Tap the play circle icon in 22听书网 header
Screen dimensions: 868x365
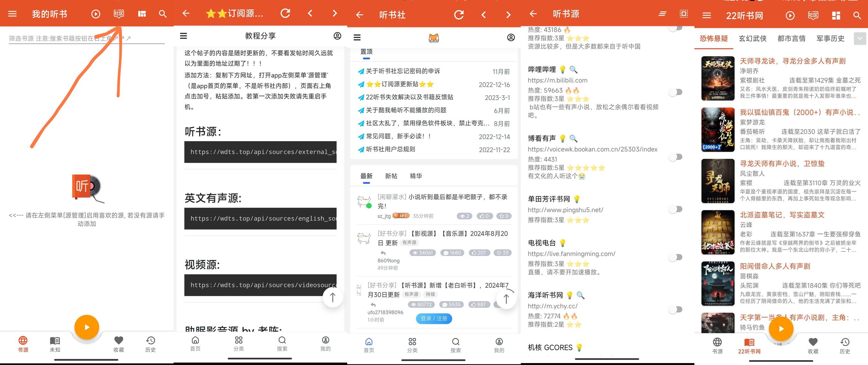click(790, 15)
